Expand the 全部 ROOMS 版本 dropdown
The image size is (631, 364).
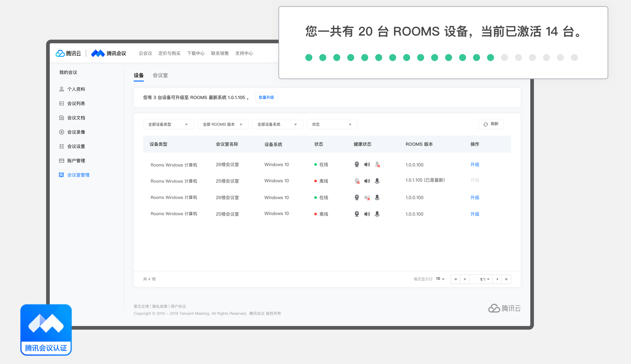click(x=223, y=125)
